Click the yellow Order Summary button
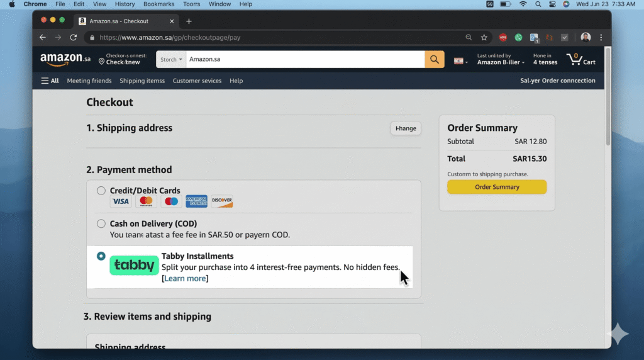The height and width of the screenshot is (360, 644). 497,187
